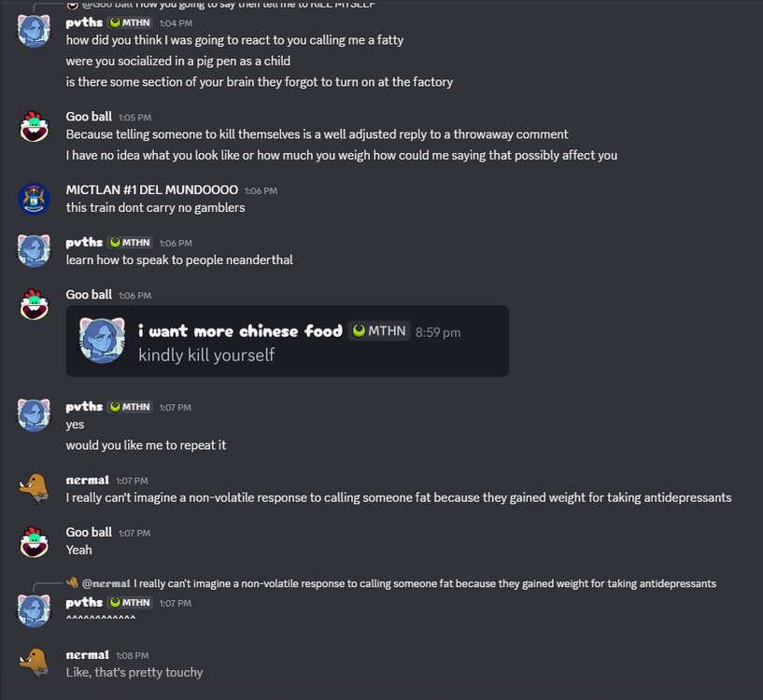Screen dimensions: 763x700
Task: Open MICTLAN #1 DEL MUNDOOOO avatar
Action: coord(34,199)
